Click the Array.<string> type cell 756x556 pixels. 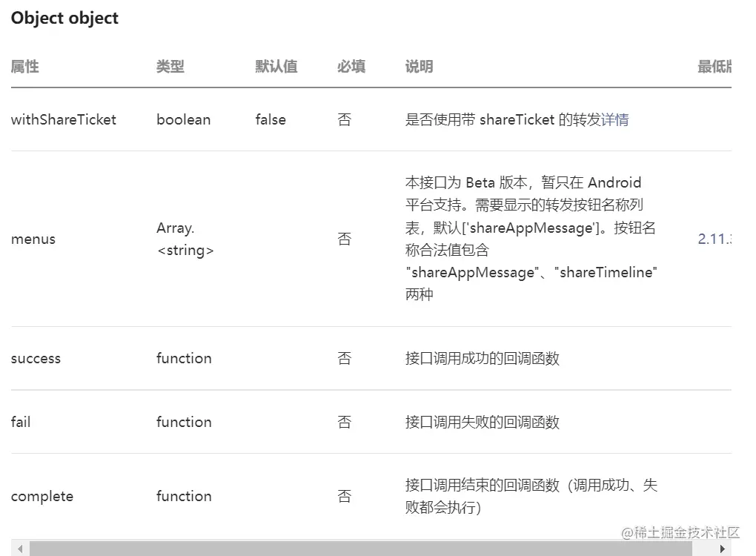tap(185, 239)
